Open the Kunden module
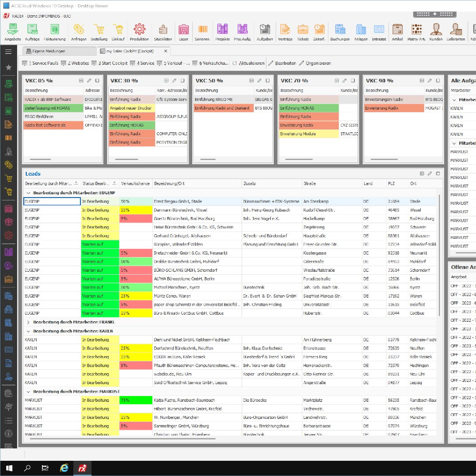This screenshot has width=476, height=476. 436,32
